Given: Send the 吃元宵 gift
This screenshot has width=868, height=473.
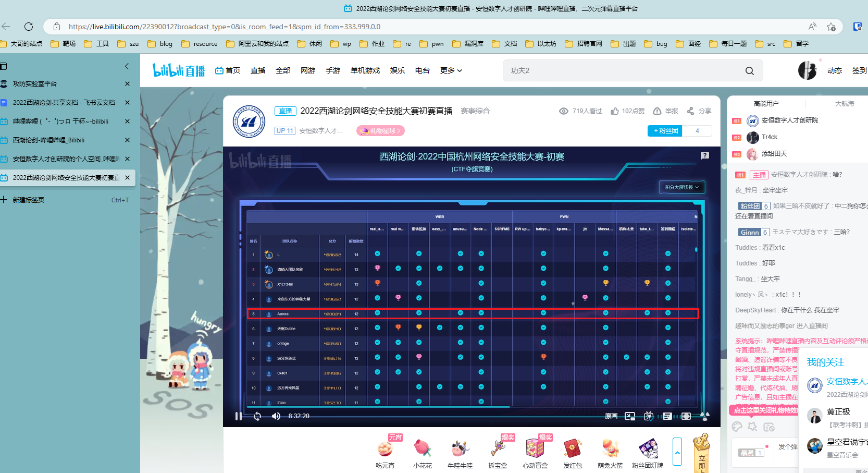Looking at the screenshot, I should click(385, 452).
